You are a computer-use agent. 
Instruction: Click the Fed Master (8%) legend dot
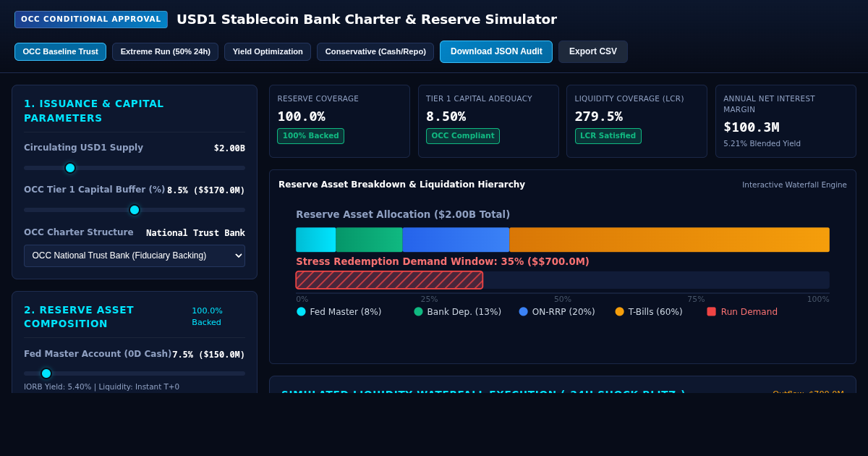[x=301, y=311]
